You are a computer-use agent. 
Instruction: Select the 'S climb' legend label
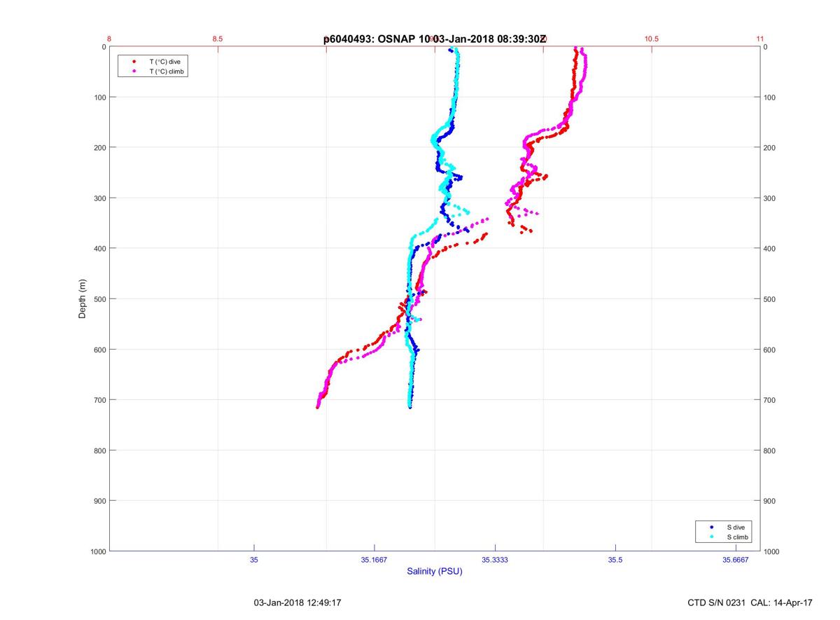click(x=738, y=537)
